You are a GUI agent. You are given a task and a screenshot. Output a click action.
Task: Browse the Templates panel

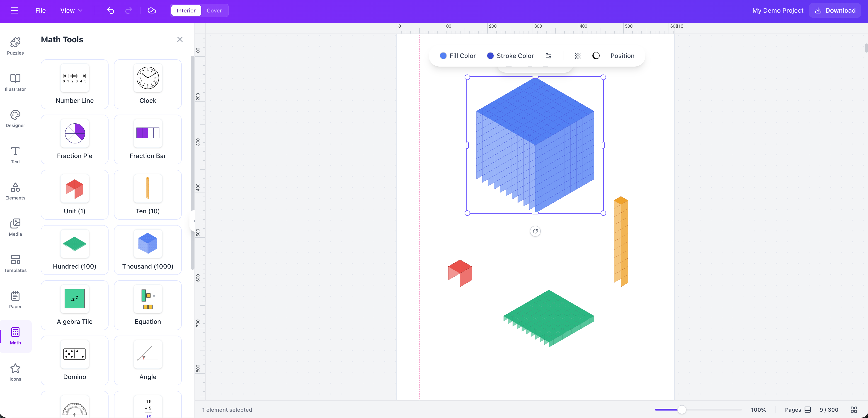click(x=15, y=264)
